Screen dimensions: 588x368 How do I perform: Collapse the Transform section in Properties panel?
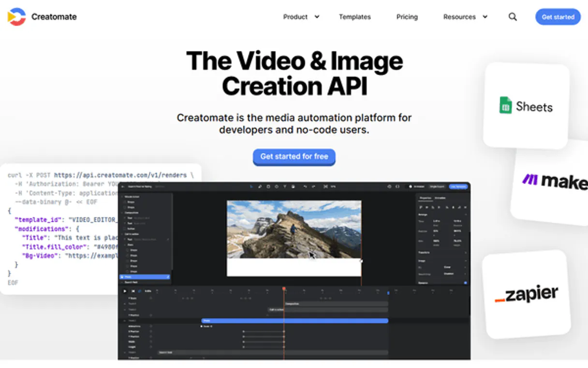pyautogui.click(x=465, y=252)
